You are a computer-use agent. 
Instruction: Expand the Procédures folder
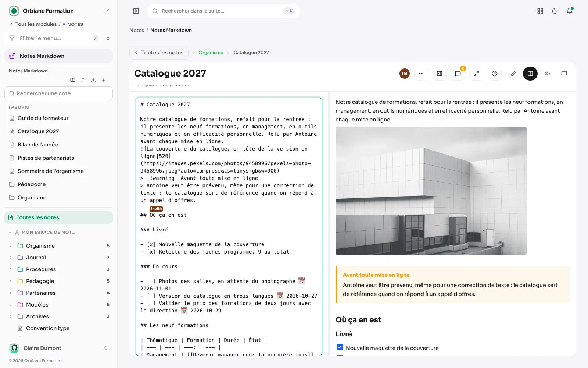click(x=10, y=269)
